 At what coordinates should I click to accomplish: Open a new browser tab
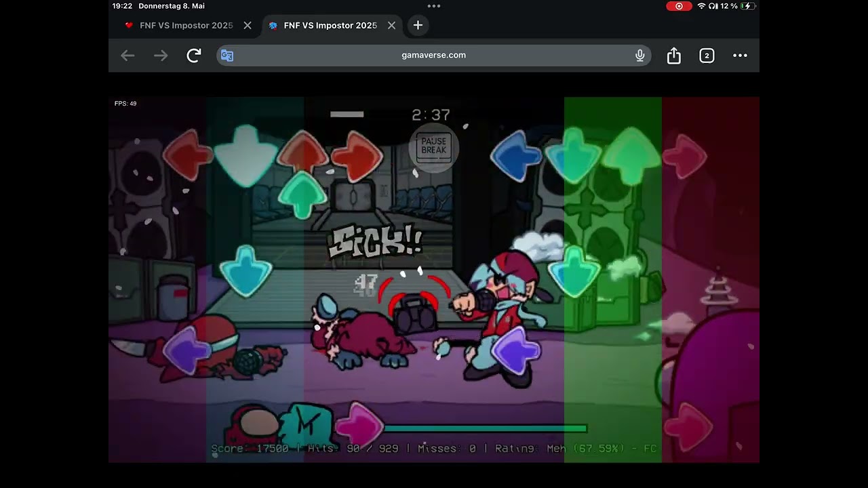[418, 25]
